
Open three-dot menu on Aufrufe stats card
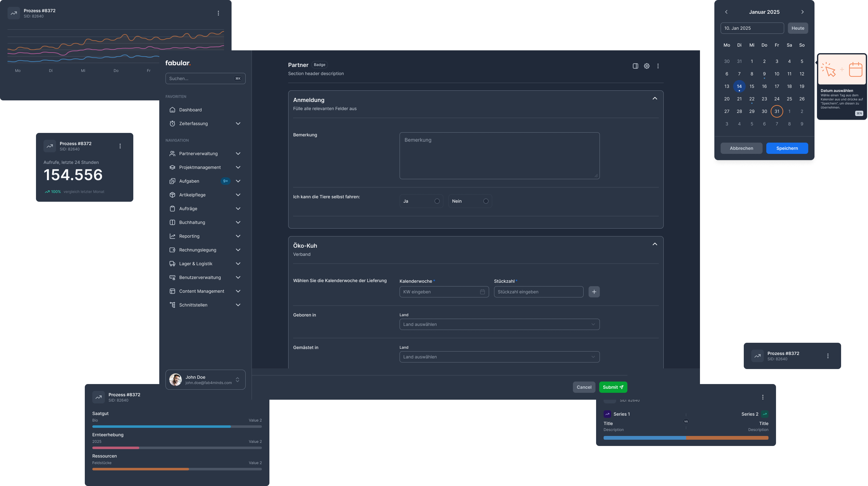tap(120, 146)
